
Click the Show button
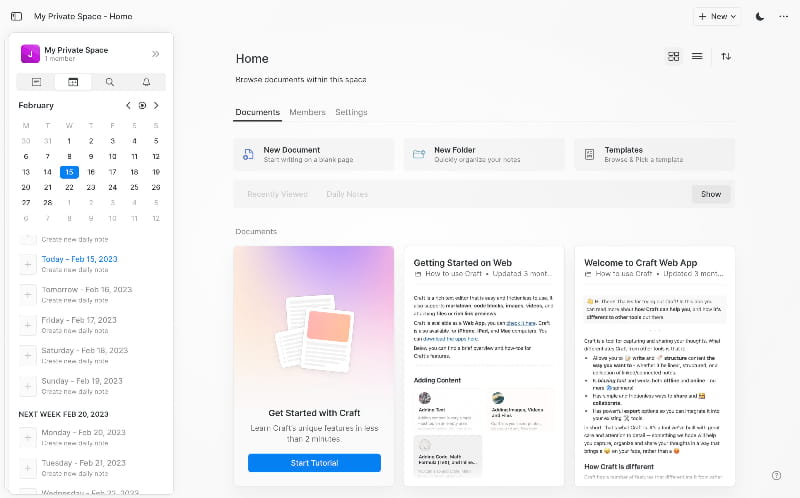click(711, 194)
